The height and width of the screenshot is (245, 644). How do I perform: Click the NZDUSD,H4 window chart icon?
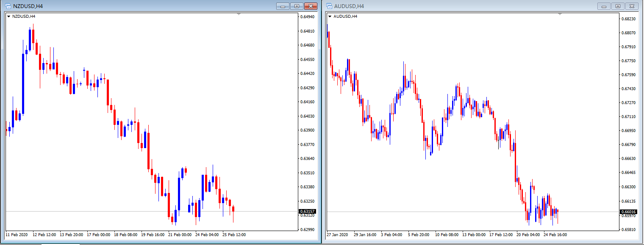click(x=8, y=6)
